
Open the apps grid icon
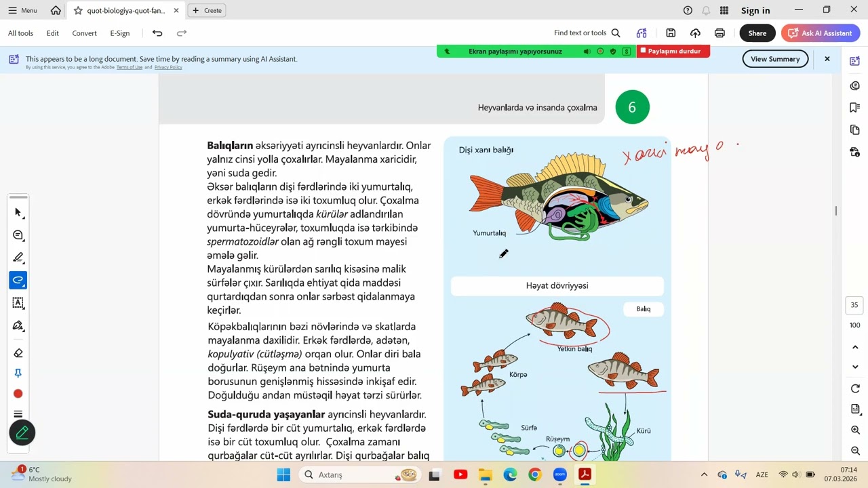(x=724, y=10)
